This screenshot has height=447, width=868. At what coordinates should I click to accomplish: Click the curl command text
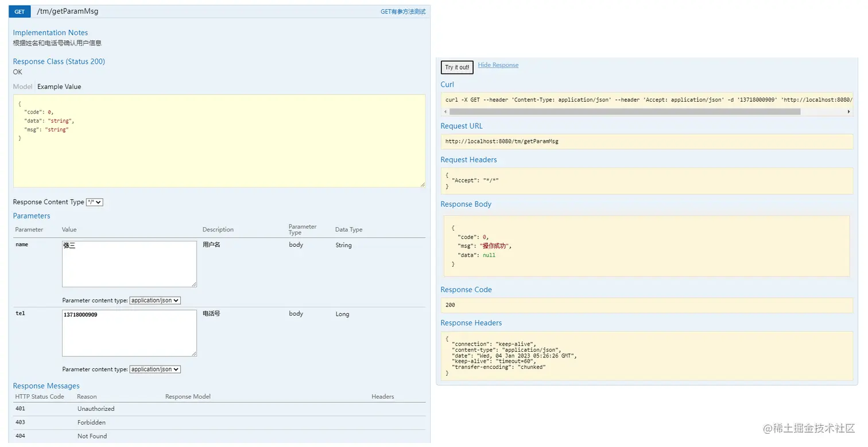649,100
